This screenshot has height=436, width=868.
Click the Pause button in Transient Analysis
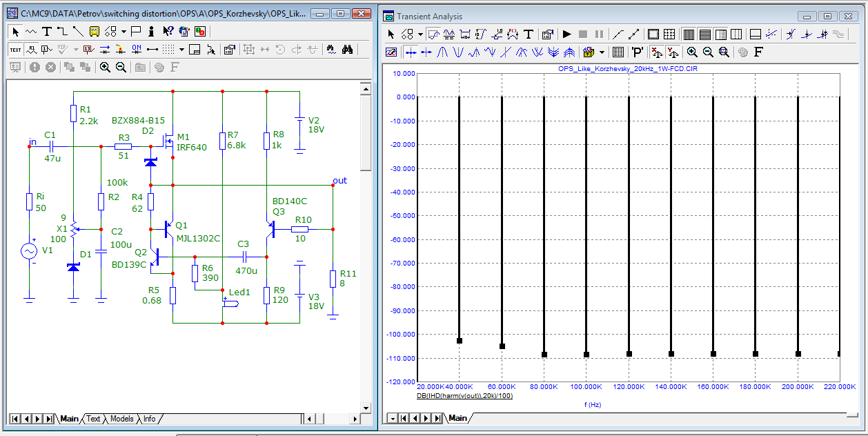[x=599, y=34]
